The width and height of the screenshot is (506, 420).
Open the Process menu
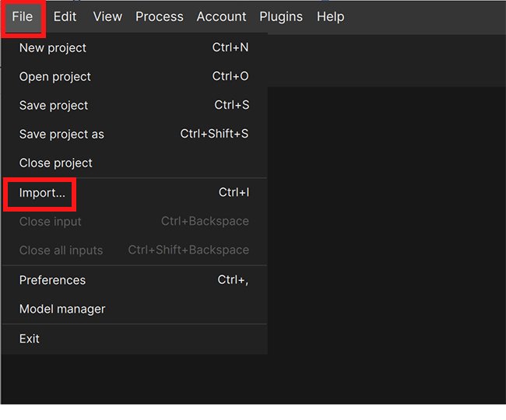coord(160,17)
